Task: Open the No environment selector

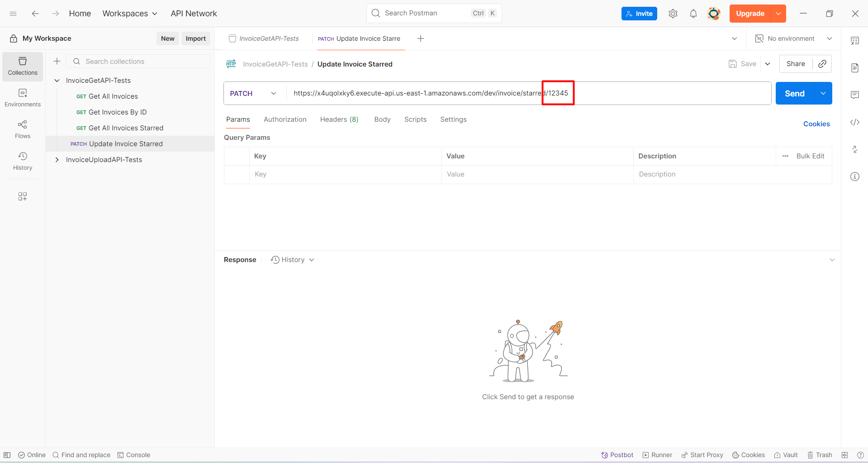Action: click(792, 38)
